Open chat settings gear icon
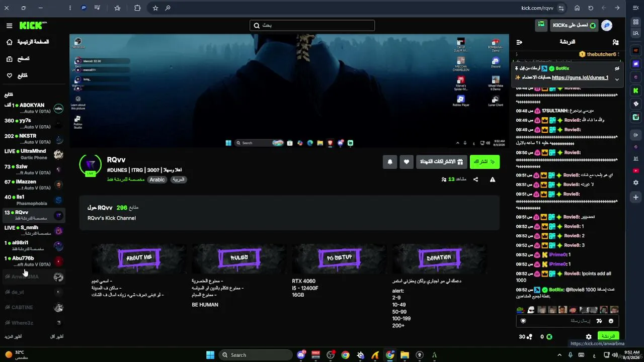Viewport: 644px width, 362px height. tap(589, 337)
